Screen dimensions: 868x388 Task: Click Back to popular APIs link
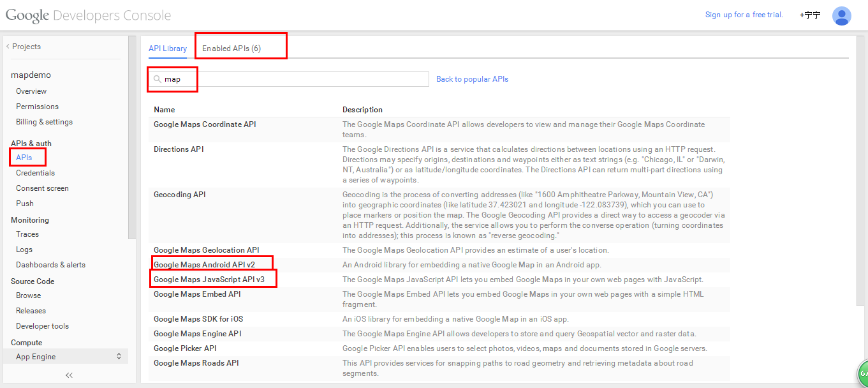point(472,79)
